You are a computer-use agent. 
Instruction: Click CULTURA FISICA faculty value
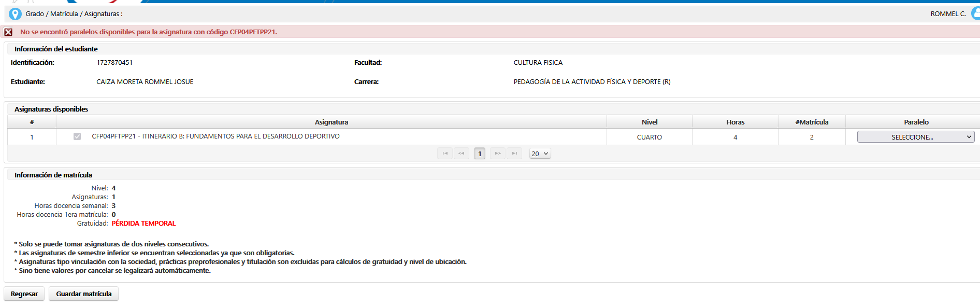pos(538,63)
